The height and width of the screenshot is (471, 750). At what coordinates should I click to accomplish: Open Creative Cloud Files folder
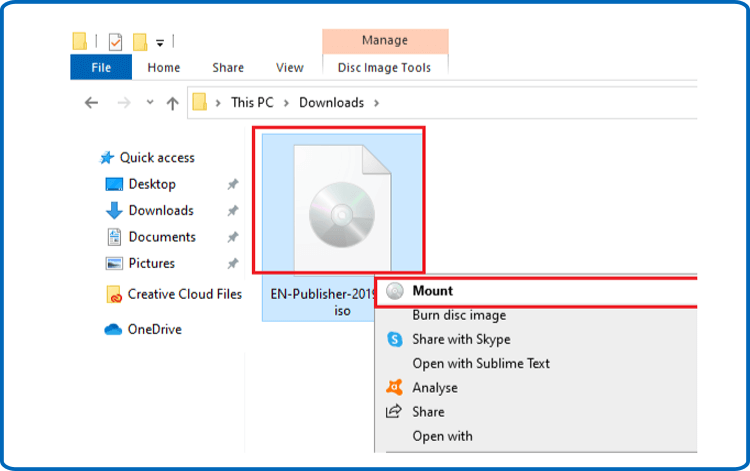click(x=185, y=294)
